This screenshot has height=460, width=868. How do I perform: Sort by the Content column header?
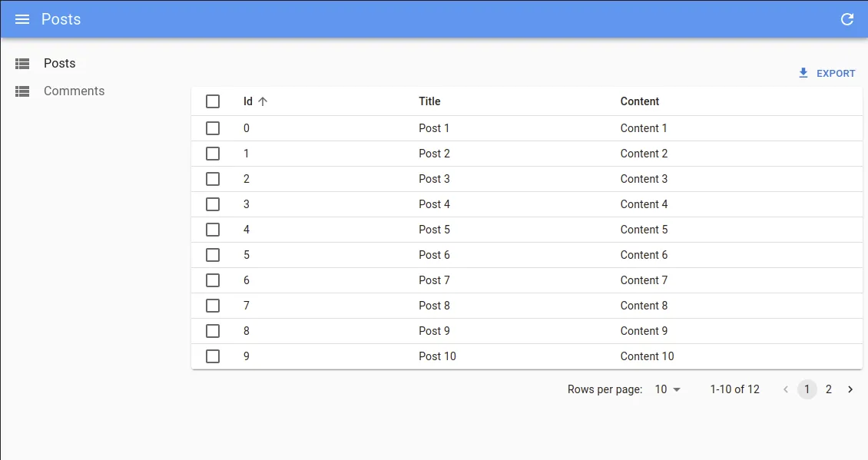(x=639, y=101)
